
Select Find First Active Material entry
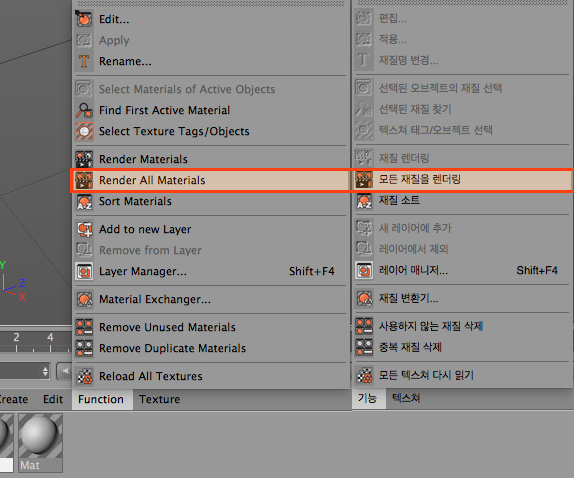tap(210, 110)
